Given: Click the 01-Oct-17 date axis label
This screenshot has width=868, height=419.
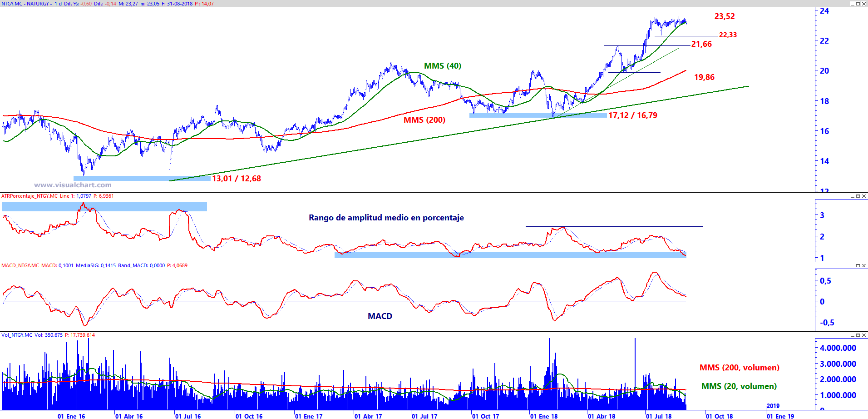Looking at the screenshot, I should [x=485, y=416].
